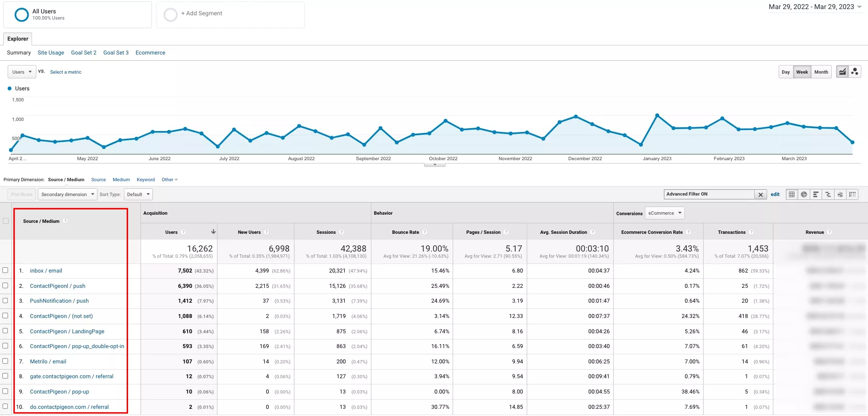
Task: Set graph interval to Day
Action: (x=785, y=72)
